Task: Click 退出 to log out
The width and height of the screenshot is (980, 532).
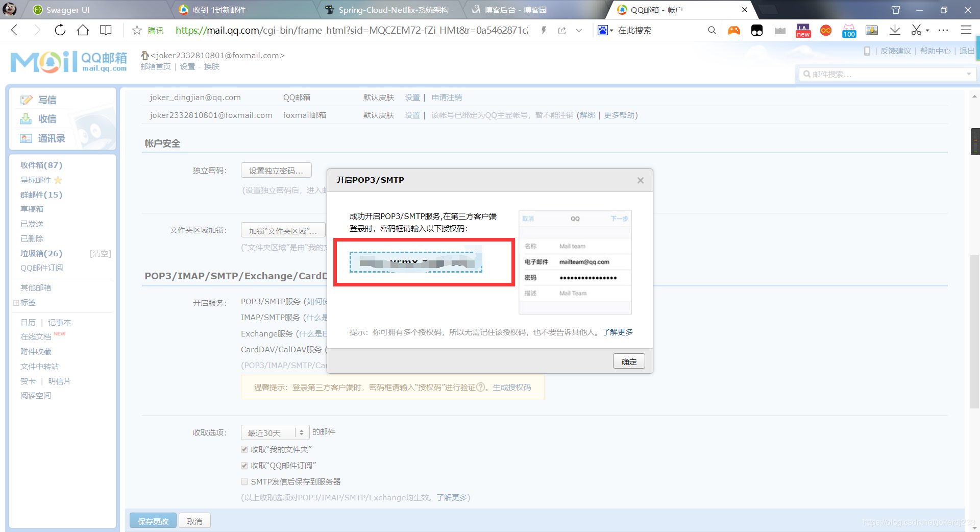Action: pos(967,51)
